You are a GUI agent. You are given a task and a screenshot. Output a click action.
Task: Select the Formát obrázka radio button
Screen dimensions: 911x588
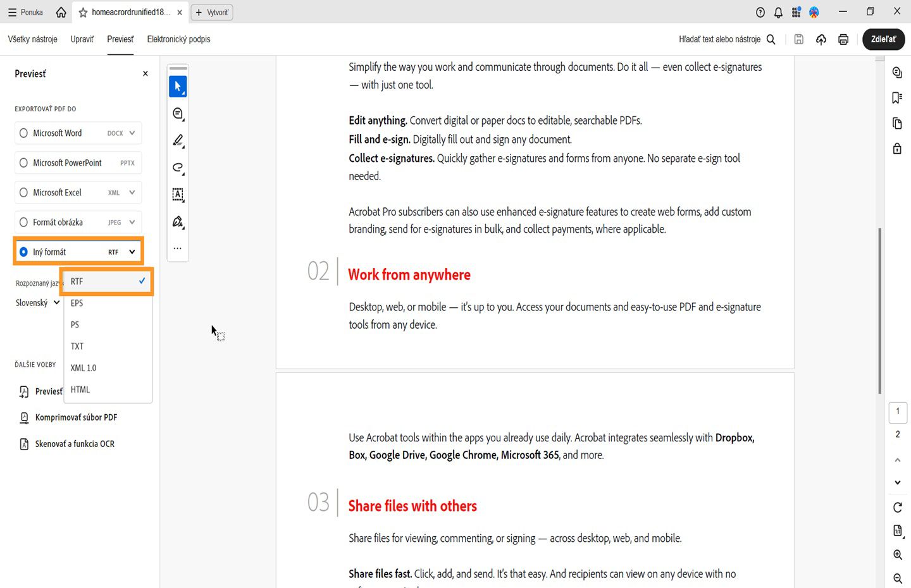click(23, 223)
